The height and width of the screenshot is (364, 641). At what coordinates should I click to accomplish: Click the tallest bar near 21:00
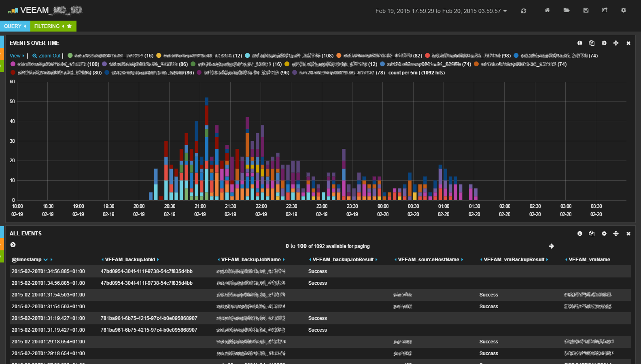[207, 148]
